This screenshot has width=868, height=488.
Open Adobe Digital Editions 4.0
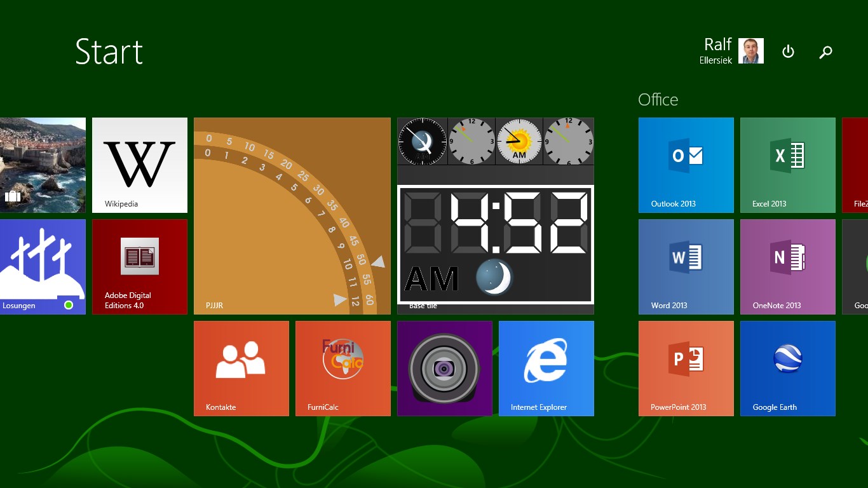click(x=140, y=266)
